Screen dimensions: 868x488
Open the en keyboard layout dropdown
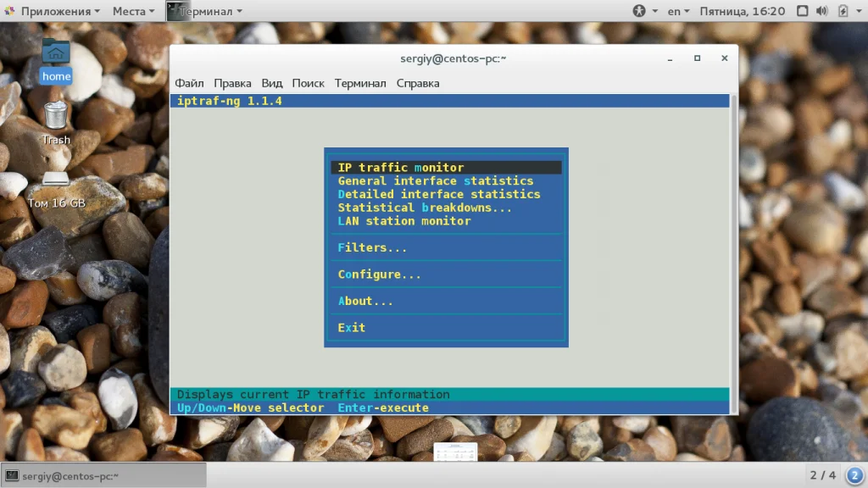(678, 11)
